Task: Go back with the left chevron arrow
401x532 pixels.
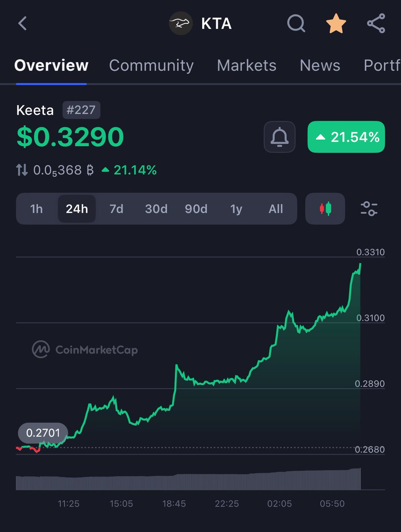Action: [23, 23]
